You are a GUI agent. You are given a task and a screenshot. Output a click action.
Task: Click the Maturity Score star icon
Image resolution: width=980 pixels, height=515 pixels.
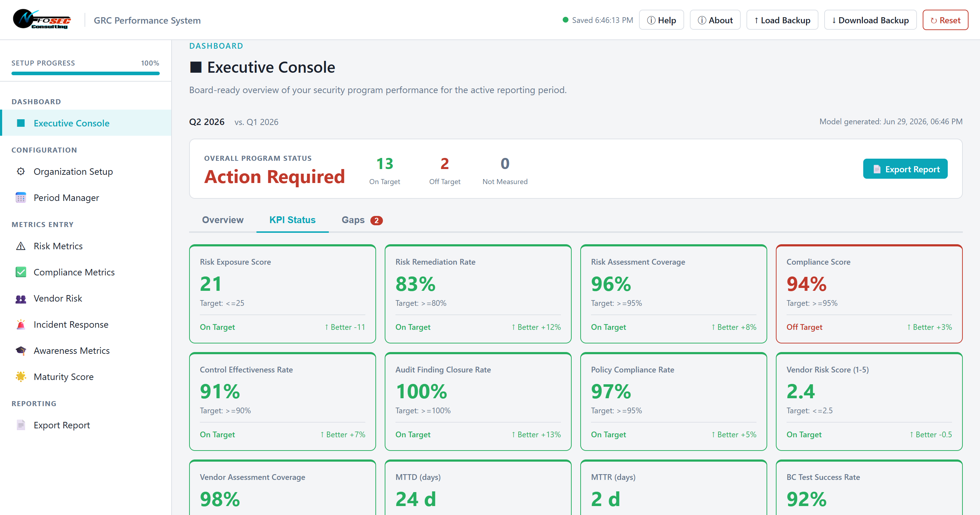tap(21, 376)
